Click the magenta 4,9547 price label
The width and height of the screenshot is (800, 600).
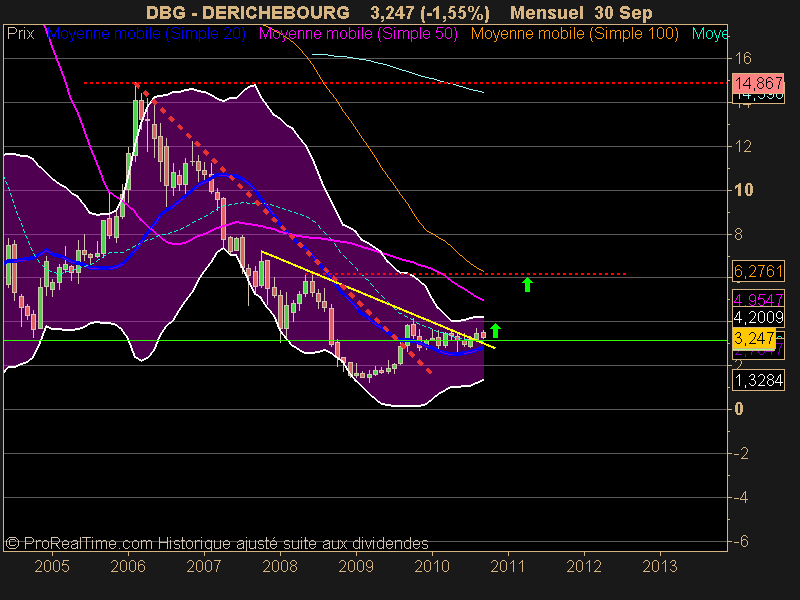758,299
